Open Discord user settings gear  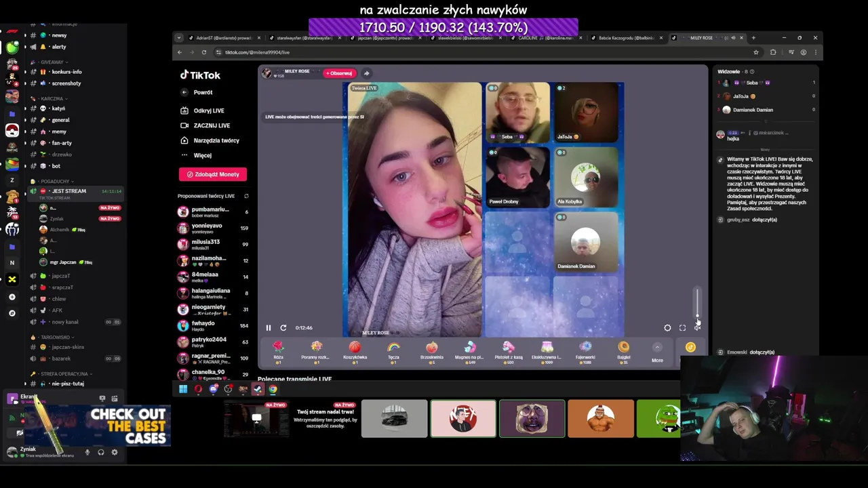(x=115, y=452)
